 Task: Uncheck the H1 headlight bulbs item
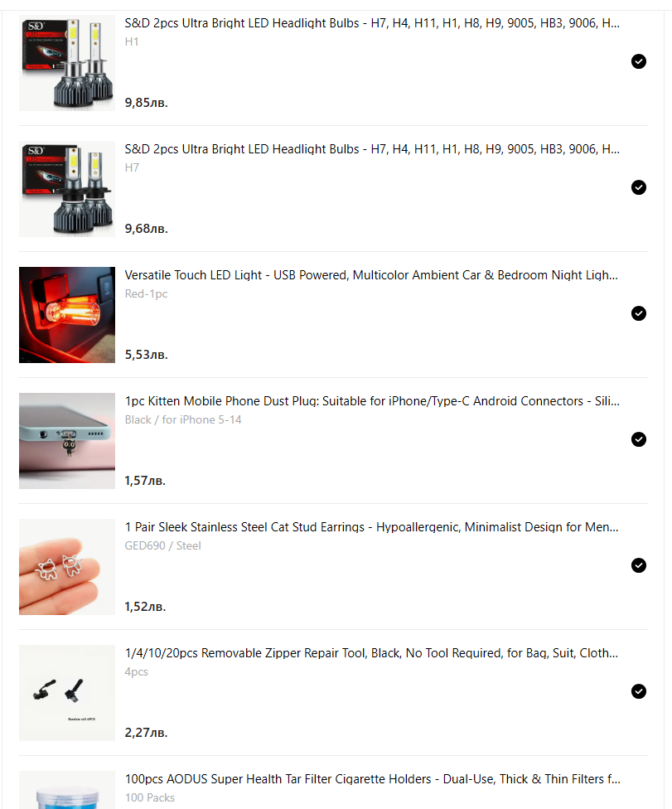(x=639, y=61)
